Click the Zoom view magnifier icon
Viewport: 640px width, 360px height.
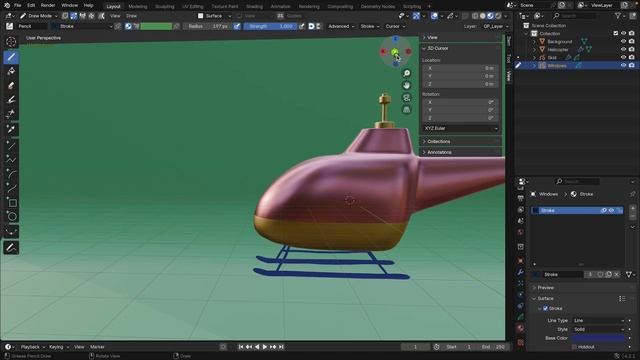(407, 73)
